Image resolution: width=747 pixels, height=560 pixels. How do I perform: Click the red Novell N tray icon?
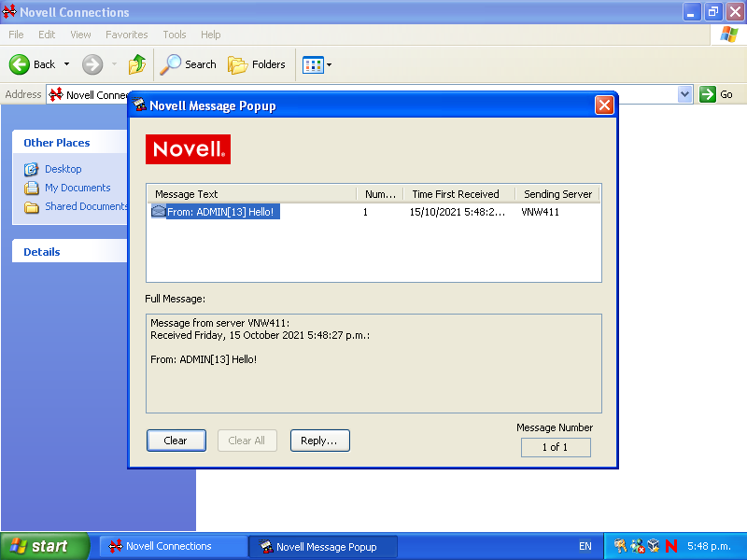671,546
